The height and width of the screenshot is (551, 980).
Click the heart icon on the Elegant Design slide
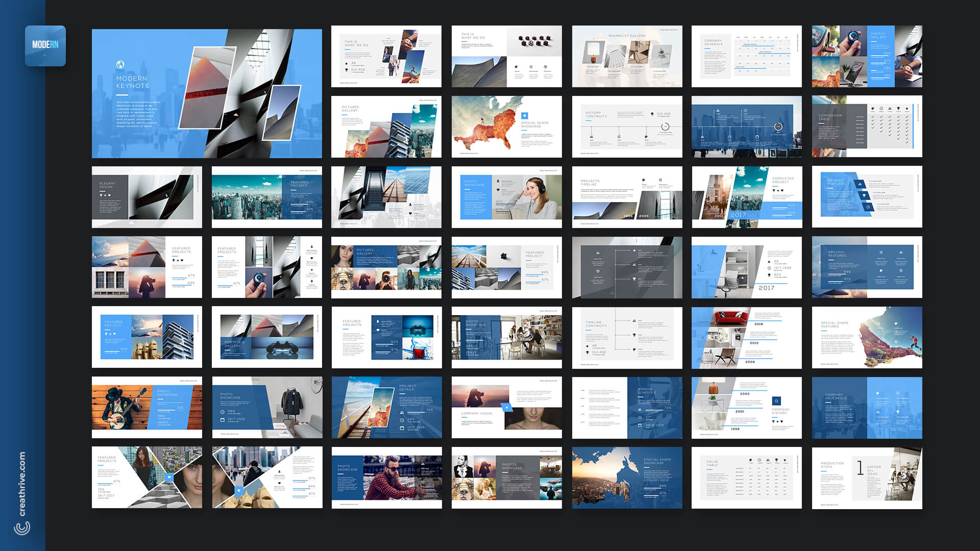[109, 195]
